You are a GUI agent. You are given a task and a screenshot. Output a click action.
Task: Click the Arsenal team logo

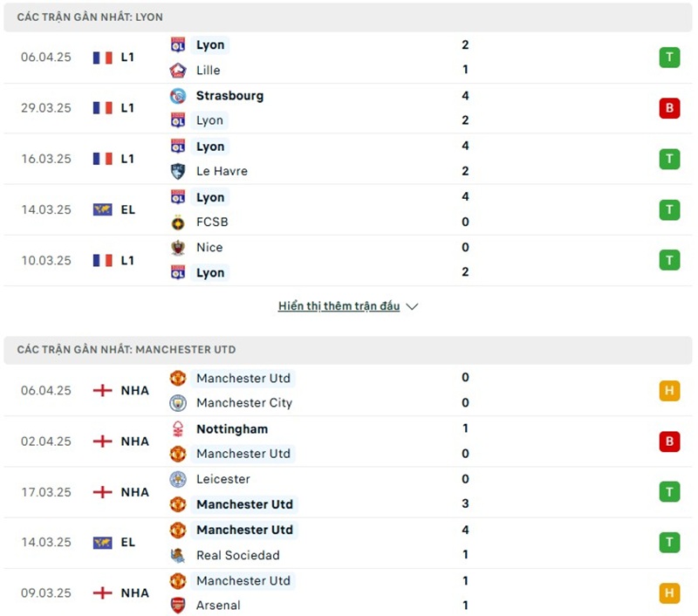(x=178, y=606)
